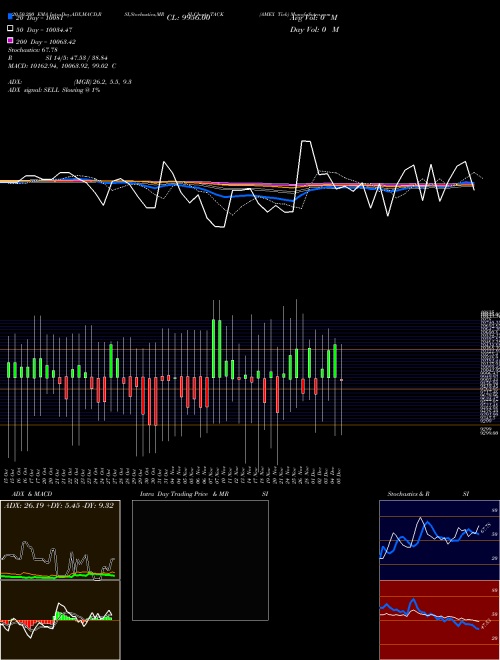The height and width of the screenshot is (660, 500).
Task: Open the red RSI mini chart
Action: click(x=439, y=620)
